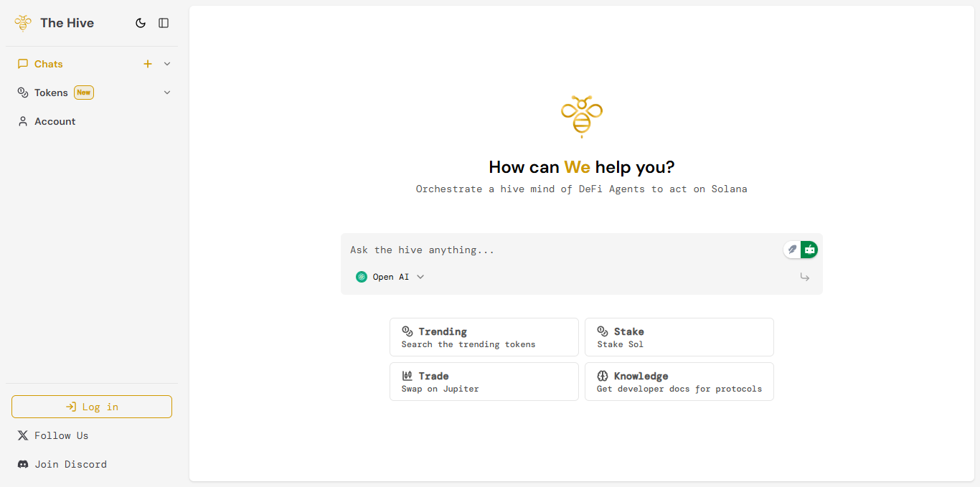
Task: Click the Trade candlestick chart icon
Action: (x=407, y=376)
